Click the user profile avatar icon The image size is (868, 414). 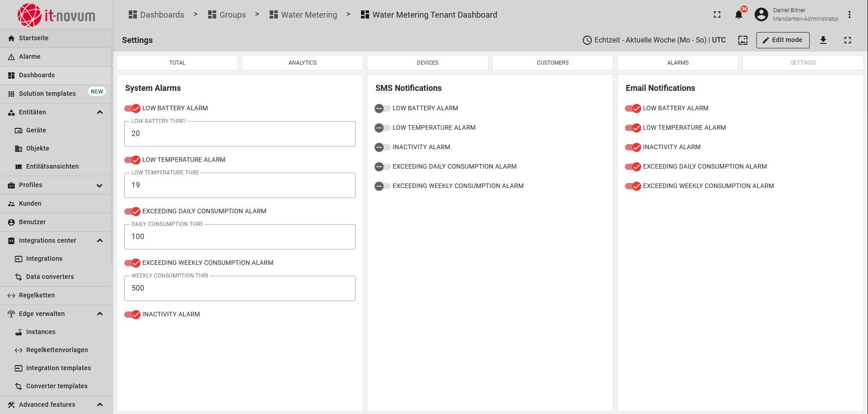(x=761, y=15)
